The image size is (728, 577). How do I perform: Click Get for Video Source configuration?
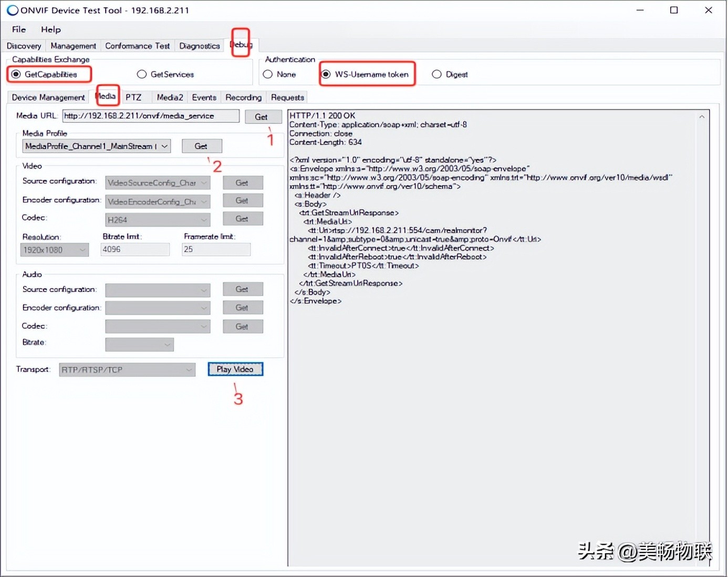tap(242, 183)
